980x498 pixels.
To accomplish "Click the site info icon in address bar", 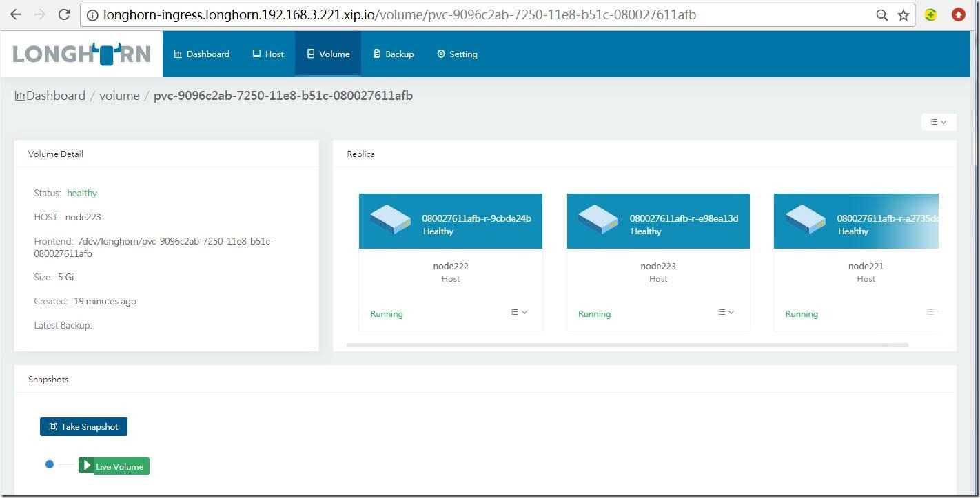I will pyautogui.click(x=92, y=15).
